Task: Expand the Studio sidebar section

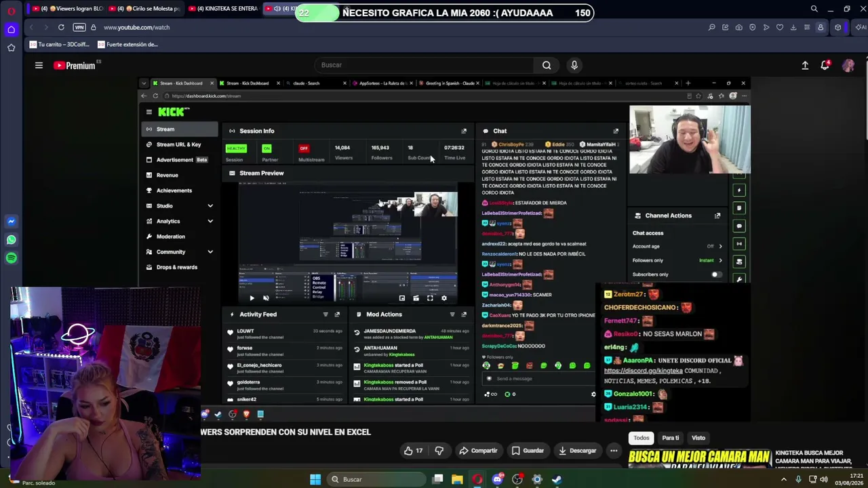Action: (210, 206)
